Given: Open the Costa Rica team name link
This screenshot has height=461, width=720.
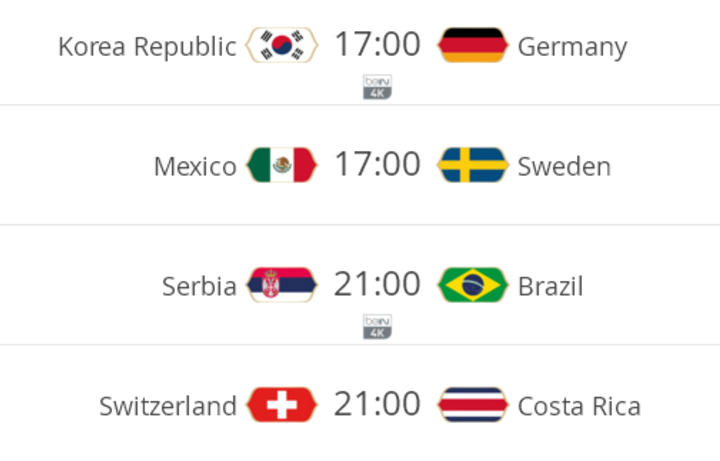Looking at the screenshot, I should (x=579, y=406).
